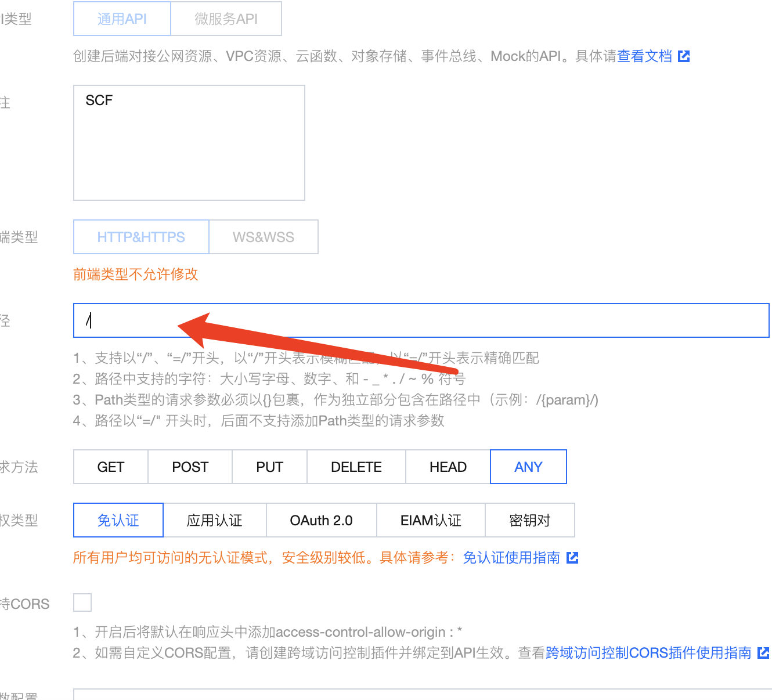Image resolution: width=772 pixels, height=700 pixels.
Task: Select the 微服务API type option
Action: (226, 19)
